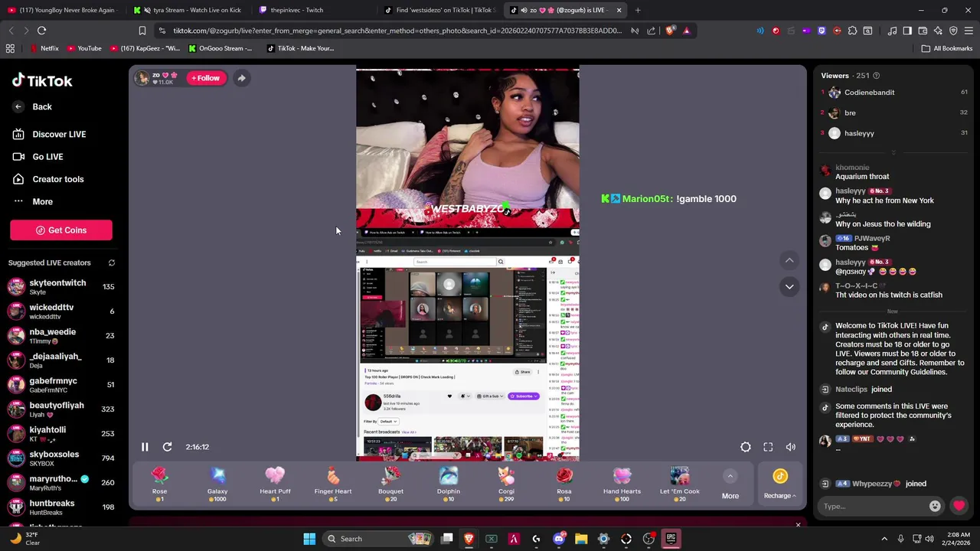
Task: Open skyteontwitch suggested live creator
Action: [x=61, y=287]
